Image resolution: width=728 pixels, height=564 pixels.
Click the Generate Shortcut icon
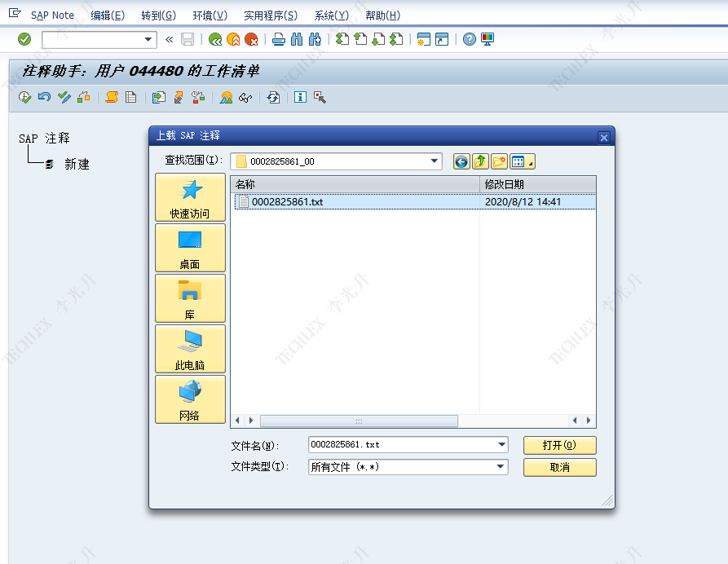pyautogui.click(x=442, y=39)
